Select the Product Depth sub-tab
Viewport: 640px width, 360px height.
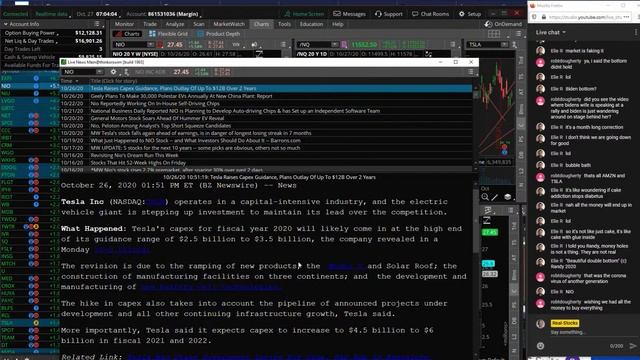(x=217, y=34)
